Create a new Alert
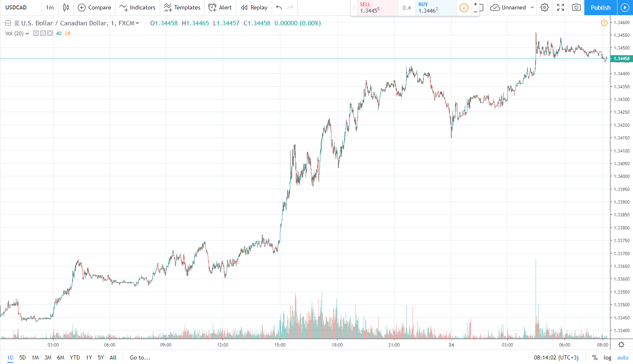Screen dimensions: 633x364 220,7
